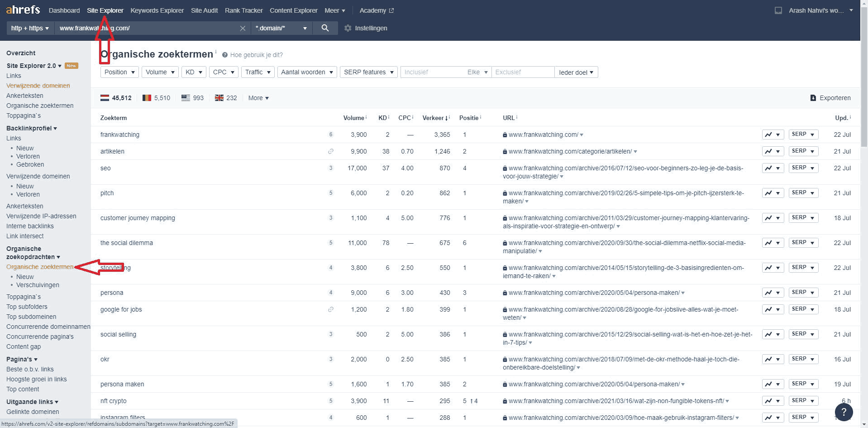
Task: Click Exporteren button
Action: (x=830, y=98)
